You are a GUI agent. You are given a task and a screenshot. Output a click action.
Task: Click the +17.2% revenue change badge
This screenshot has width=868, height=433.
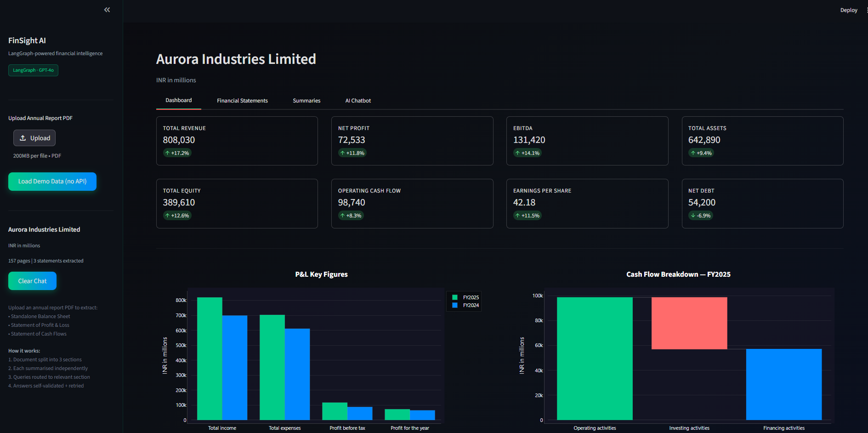[177, 153]
